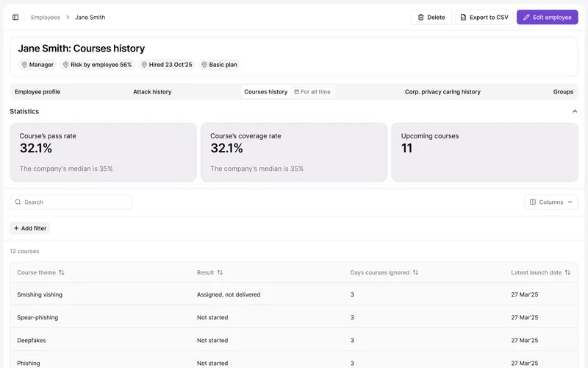Click 27 Mar'25 in Deepfakes row

click(x=524, y=340)
